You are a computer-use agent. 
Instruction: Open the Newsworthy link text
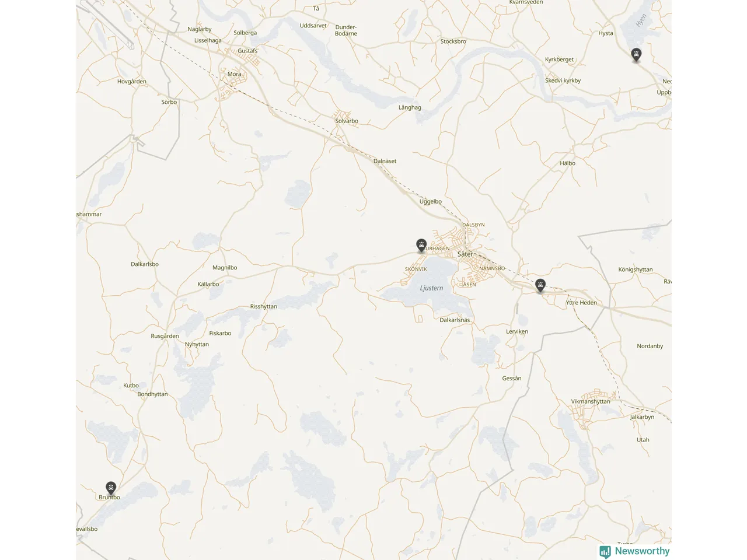[x=642, y=551]
